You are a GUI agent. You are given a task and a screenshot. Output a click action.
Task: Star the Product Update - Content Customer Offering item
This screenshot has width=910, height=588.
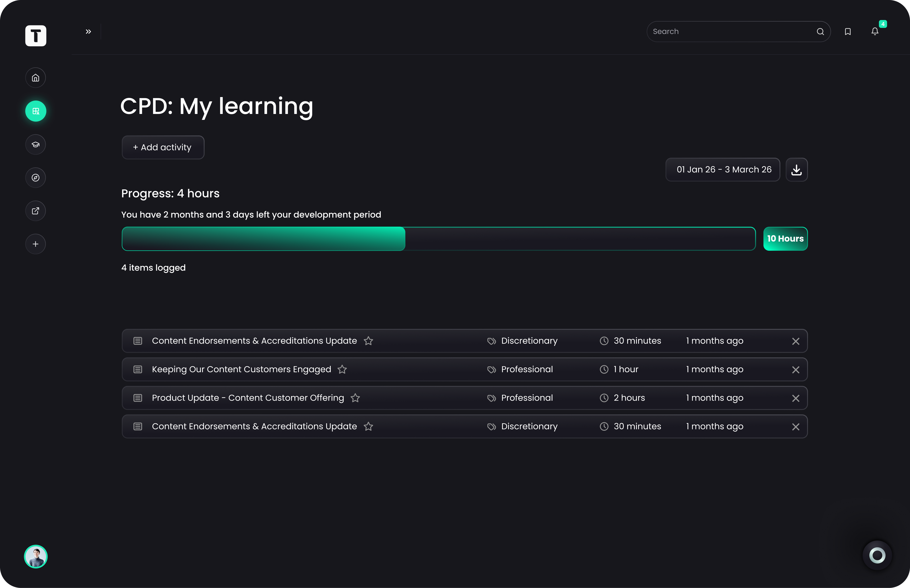pos(355,398)
